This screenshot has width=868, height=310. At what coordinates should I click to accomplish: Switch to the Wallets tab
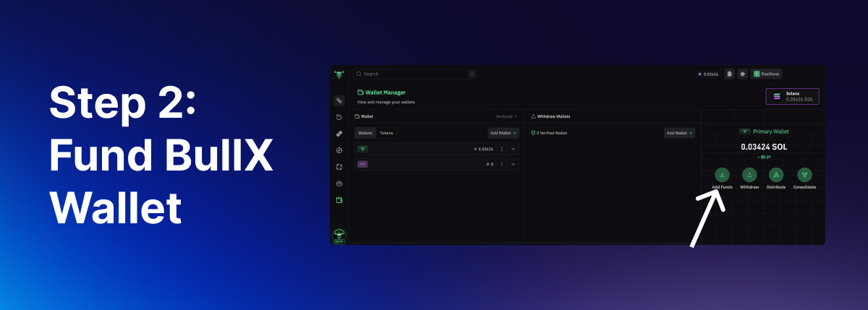click(365, 133)
